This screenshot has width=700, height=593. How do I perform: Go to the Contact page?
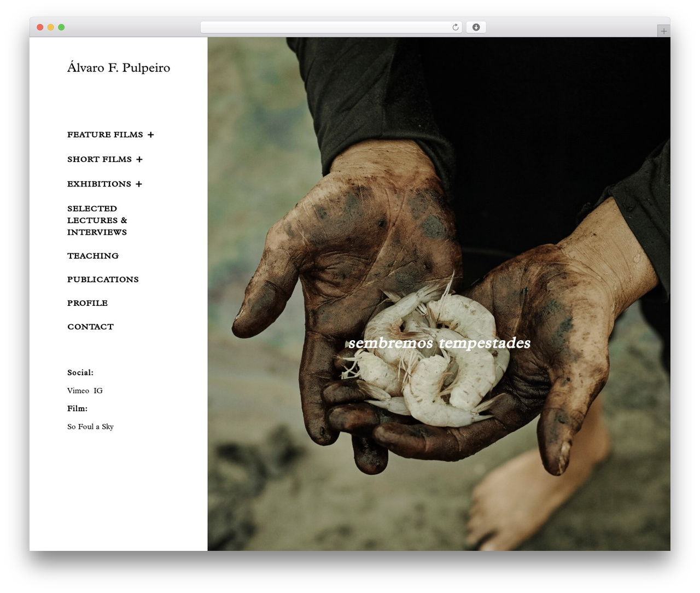90,327
